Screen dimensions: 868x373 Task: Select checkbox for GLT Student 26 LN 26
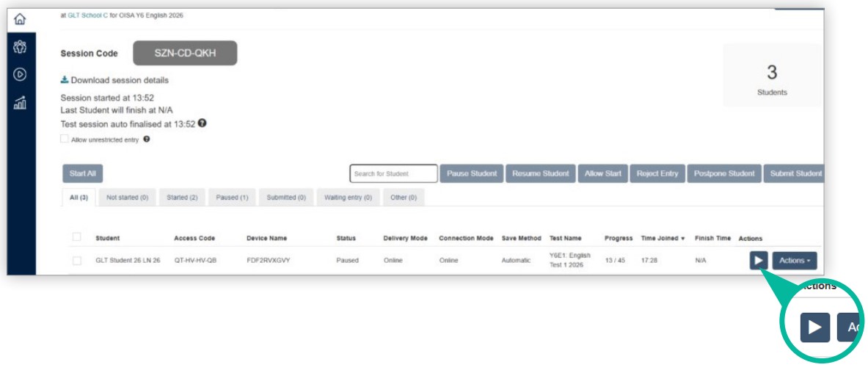coord(76,261)
